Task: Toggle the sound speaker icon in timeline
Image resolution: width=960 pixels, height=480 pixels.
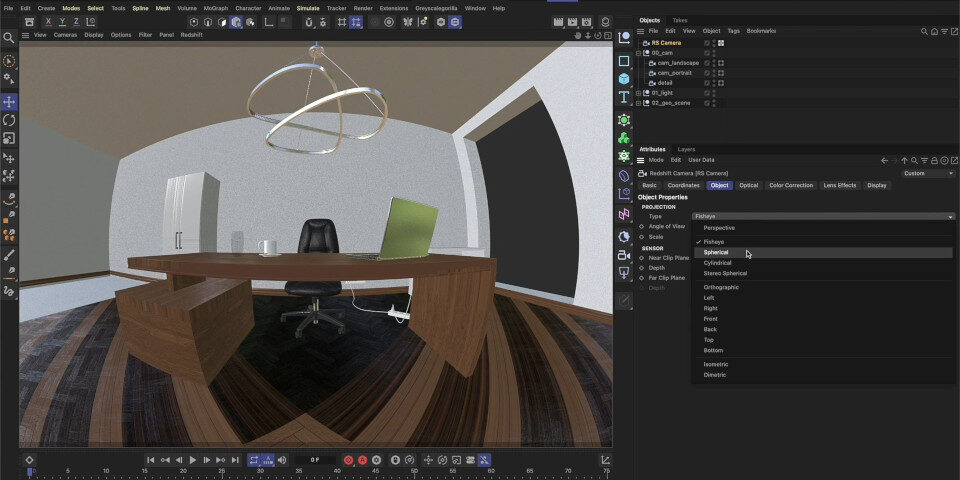Action: tap(282, 460)
